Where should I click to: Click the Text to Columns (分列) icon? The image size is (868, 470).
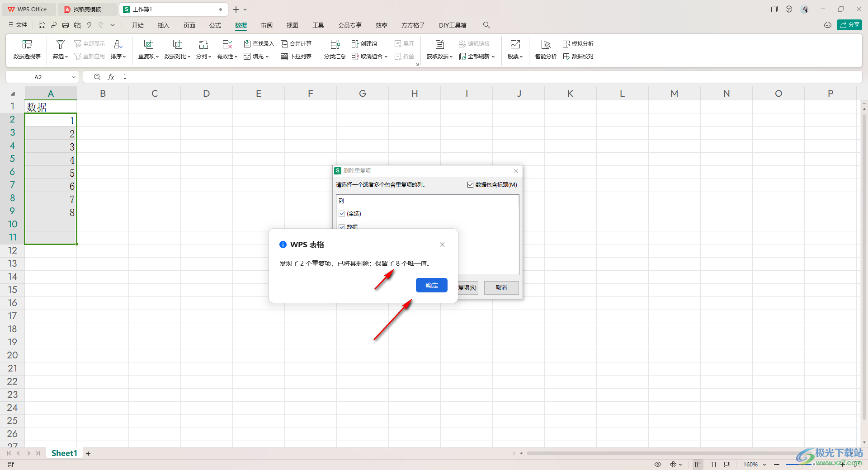pos(203,44)
